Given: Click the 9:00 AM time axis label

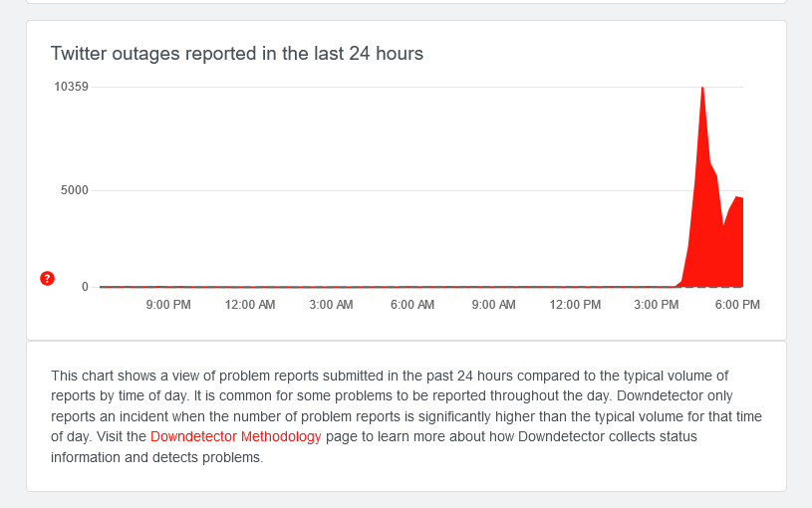Looking at the screenshot, I should click(x=493, y=305).
